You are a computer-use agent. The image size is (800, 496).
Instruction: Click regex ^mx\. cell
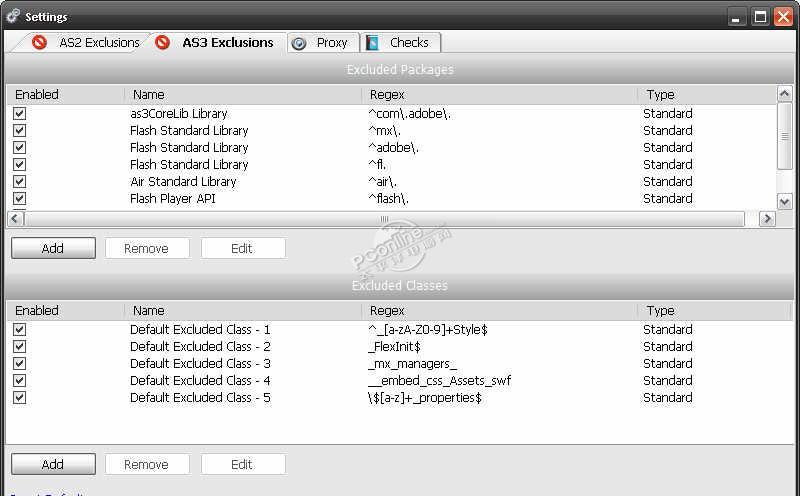(385, 131)
